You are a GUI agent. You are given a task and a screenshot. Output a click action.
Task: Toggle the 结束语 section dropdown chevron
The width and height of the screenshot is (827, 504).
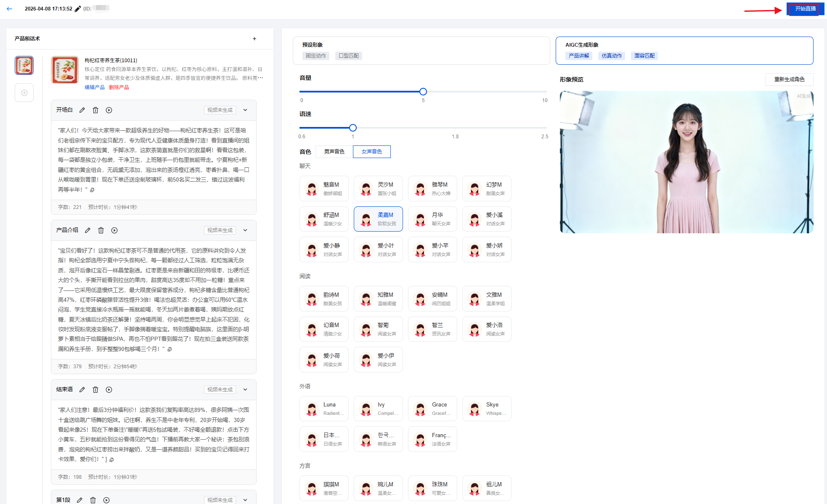coord(245,390)
